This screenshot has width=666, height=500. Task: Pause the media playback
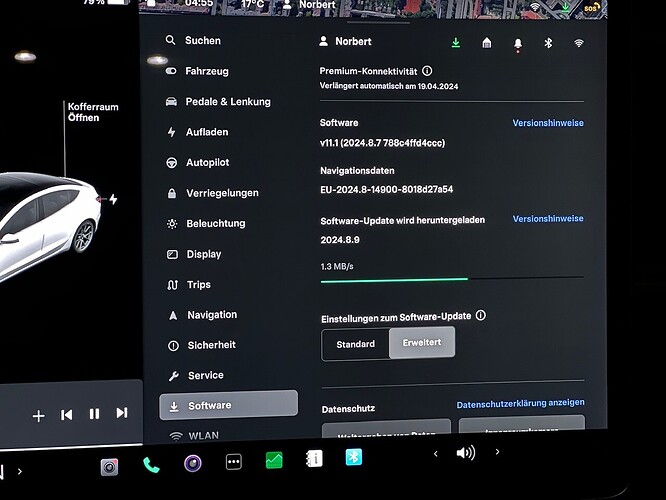[94, 414]
